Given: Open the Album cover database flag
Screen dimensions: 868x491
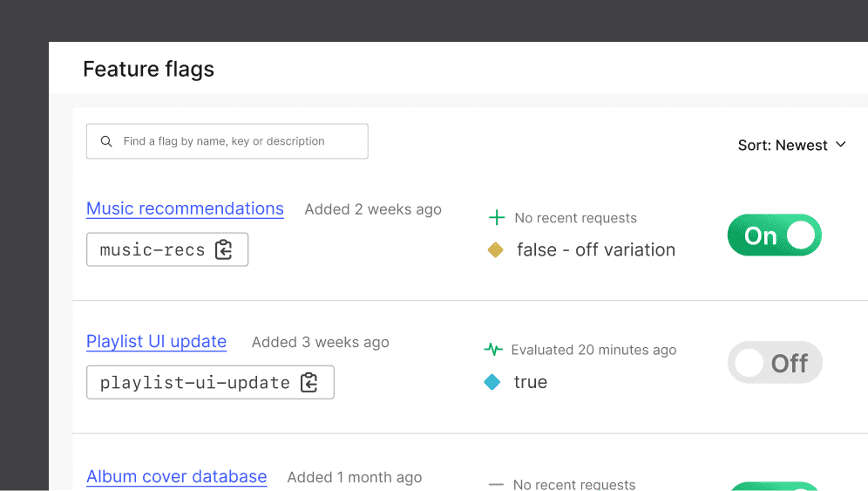Looking at the screenshot, I should [x=177, y=476].
